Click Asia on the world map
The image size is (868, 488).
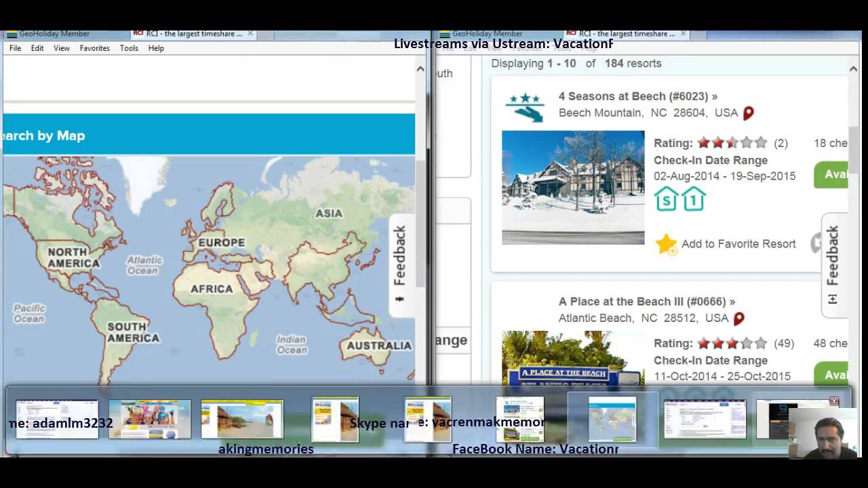point(329,213)
